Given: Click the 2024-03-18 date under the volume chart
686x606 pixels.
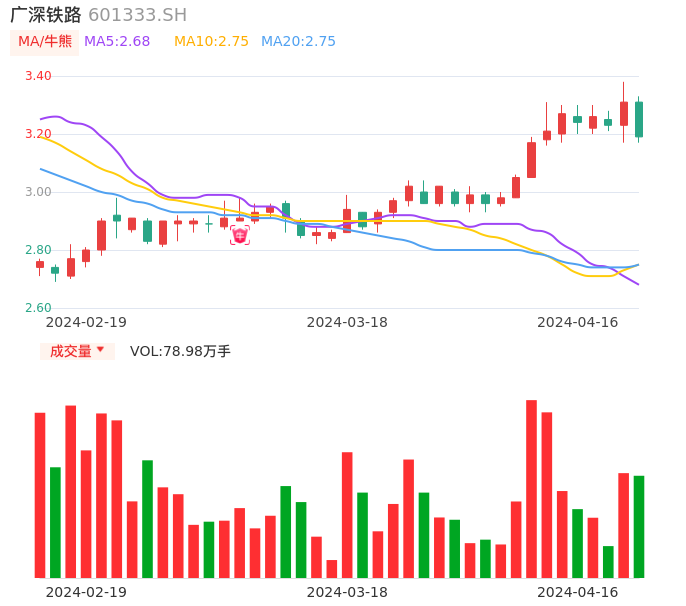Looking at the screenshot, I should click(x=347, y=592).
